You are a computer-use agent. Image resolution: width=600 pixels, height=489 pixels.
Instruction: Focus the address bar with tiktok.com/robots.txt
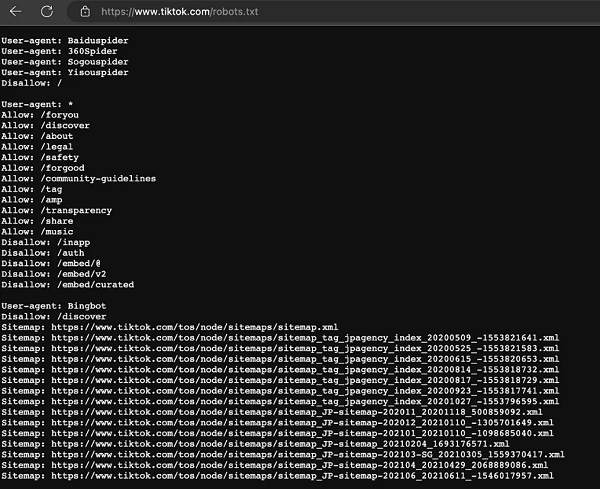[x=333, y=11]
